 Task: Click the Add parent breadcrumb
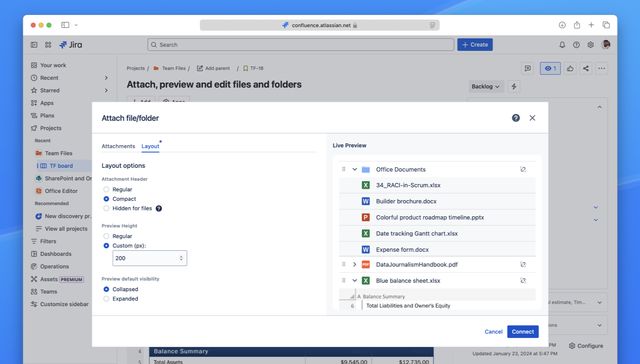click(213, 68)
